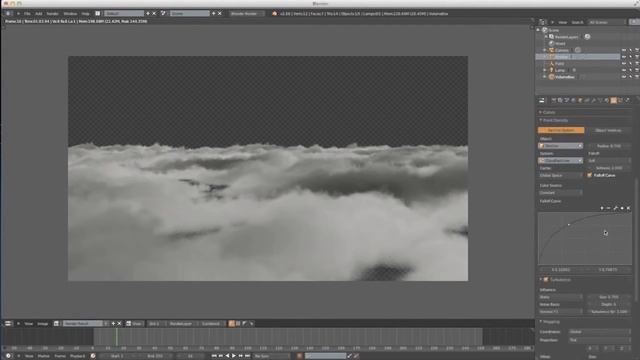The width and height of the screenshot is (640, 360).
Task: Open the info editor type selector icon
Action: [x=8, y=13]
